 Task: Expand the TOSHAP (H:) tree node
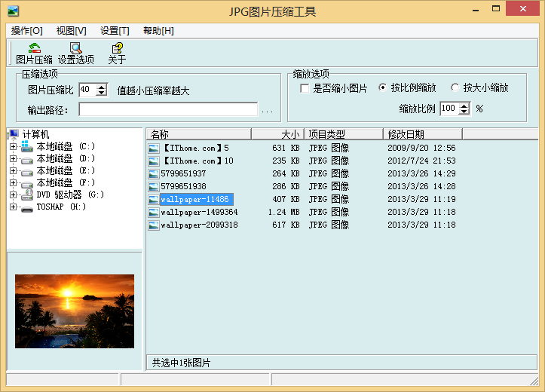pos(13,207)
